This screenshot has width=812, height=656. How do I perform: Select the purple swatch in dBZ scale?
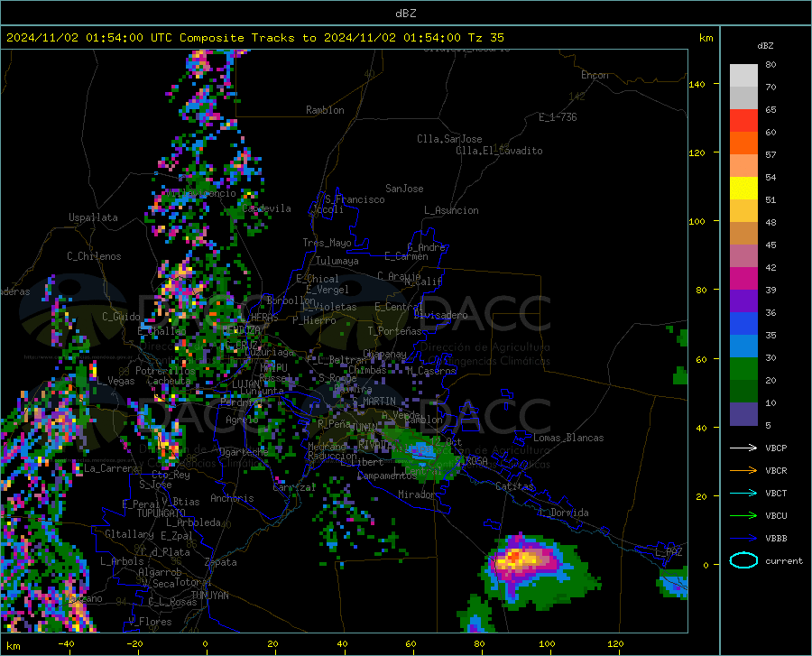743,301
